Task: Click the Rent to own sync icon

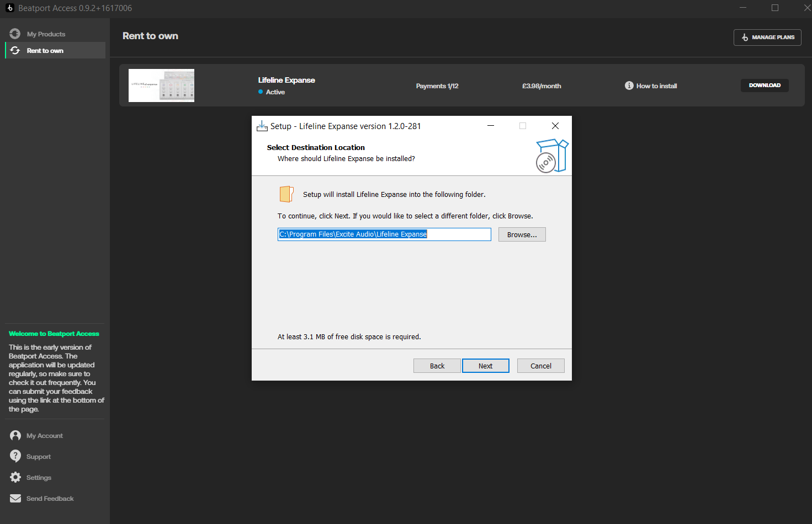Action: pyautogui.click(x=15, y=50)
